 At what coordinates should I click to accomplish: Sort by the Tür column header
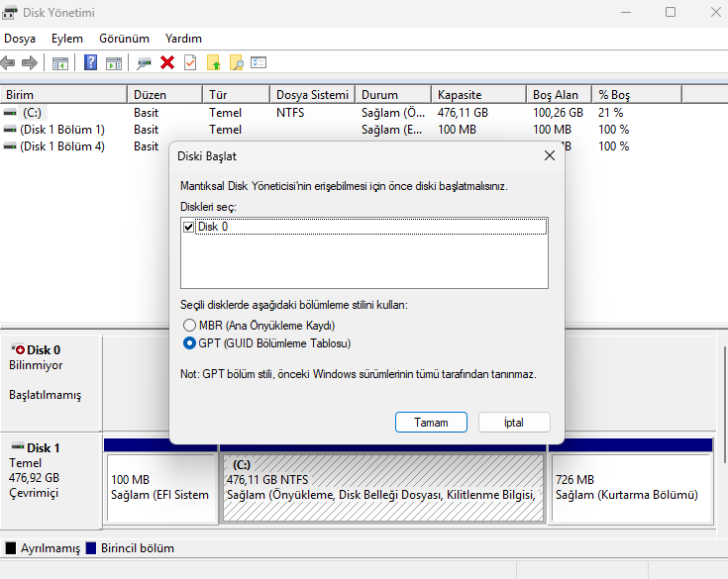237,95
